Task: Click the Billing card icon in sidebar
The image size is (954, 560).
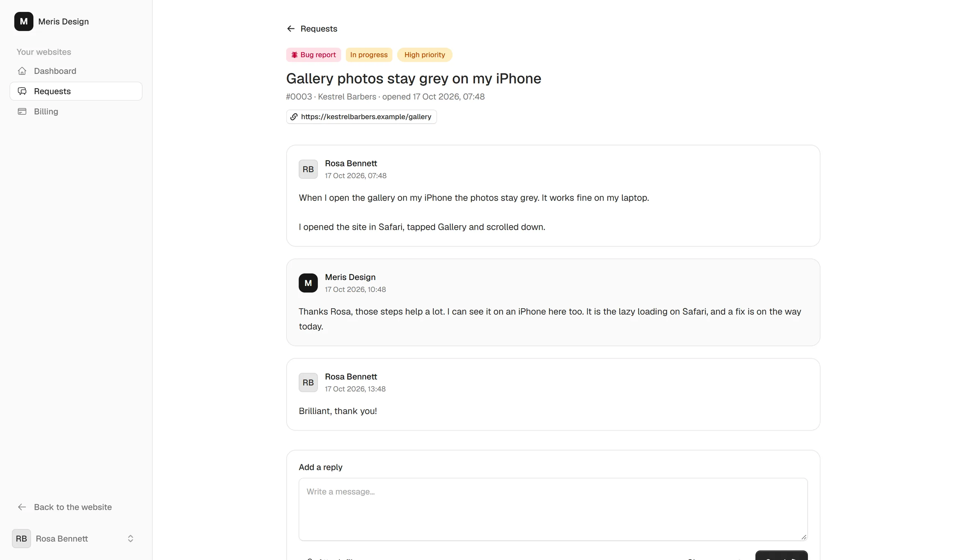Action: coord(22,111)
